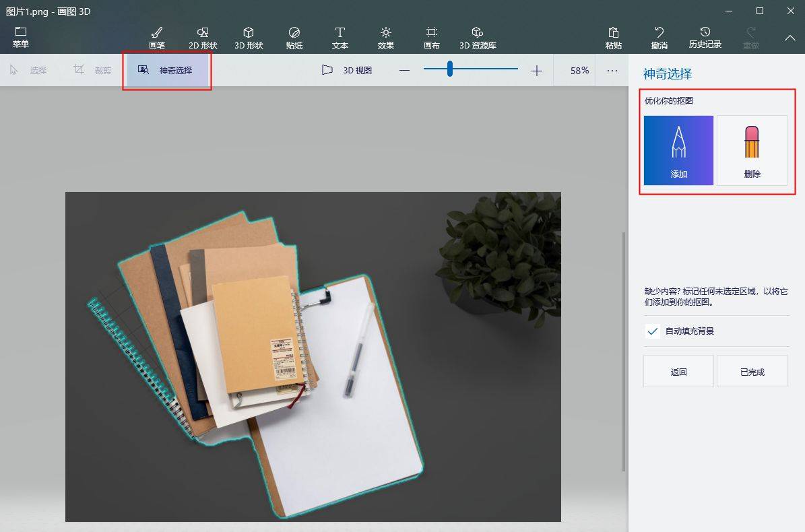The image size is (805, 532).
Task: Uncheck the 自动填充背景 checkbox
Action: [652, 331]
